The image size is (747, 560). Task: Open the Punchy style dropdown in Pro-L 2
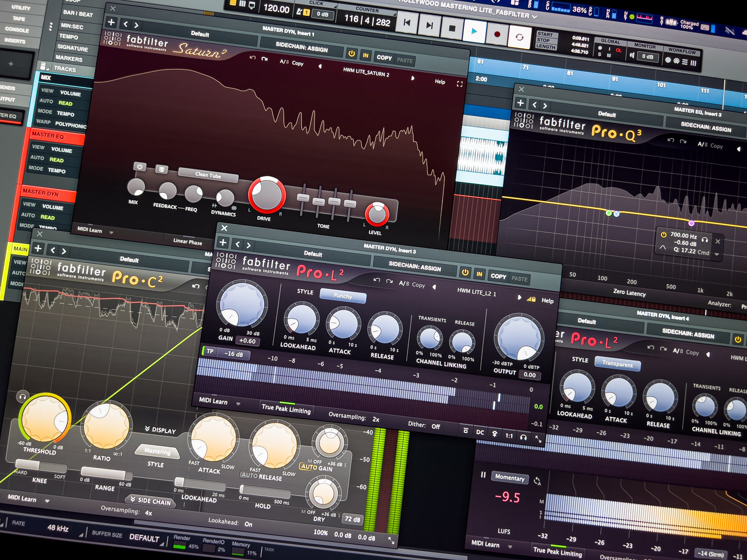(x=343, y=296)
